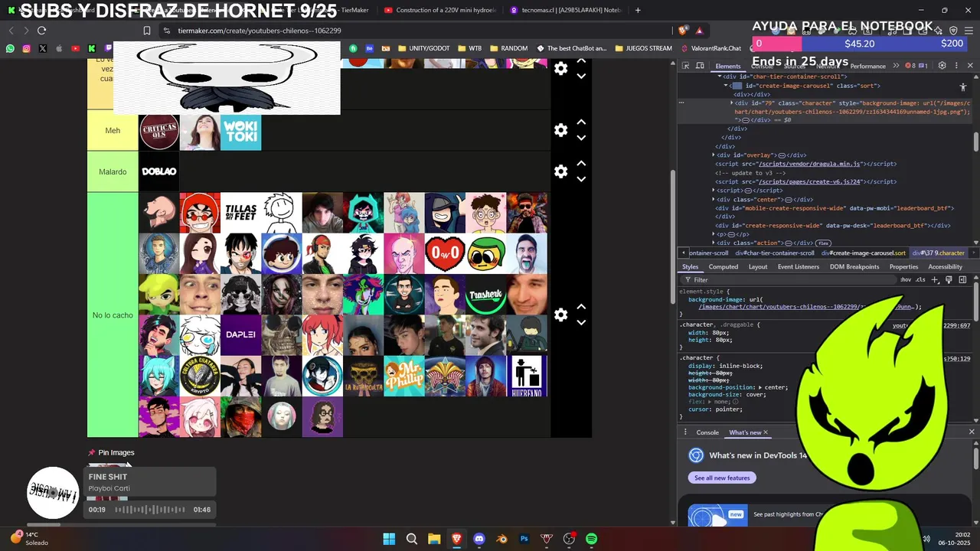The height and width of the screenshot is (551, 980).
Task: Show more DevTools tabs chevron
Action: tap(896, 66)
